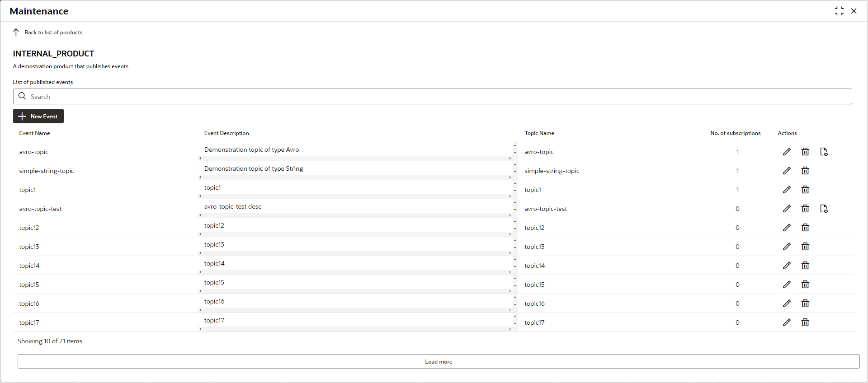This screenshot has width=868, height=383.
Task: Open subscriptions count link for topic1
Action: [737, 190]
